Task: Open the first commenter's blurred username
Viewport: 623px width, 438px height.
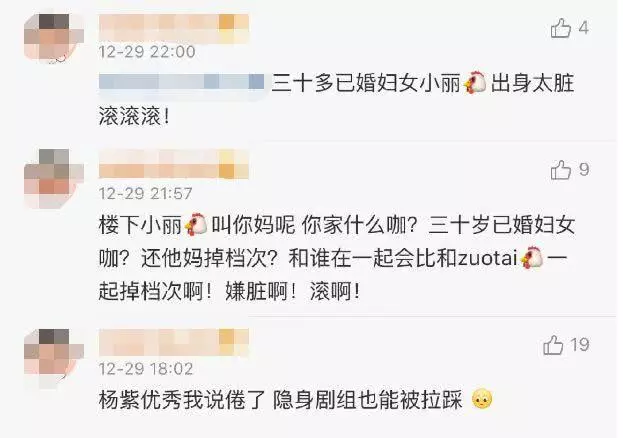Action: pos(174,28)
